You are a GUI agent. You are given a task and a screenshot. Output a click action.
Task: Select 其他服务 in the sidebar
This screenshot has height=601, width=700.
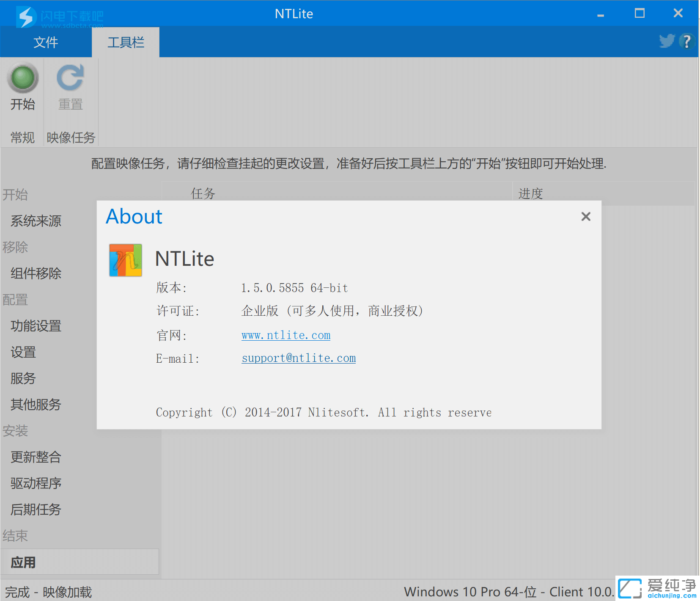pos(36,405)
